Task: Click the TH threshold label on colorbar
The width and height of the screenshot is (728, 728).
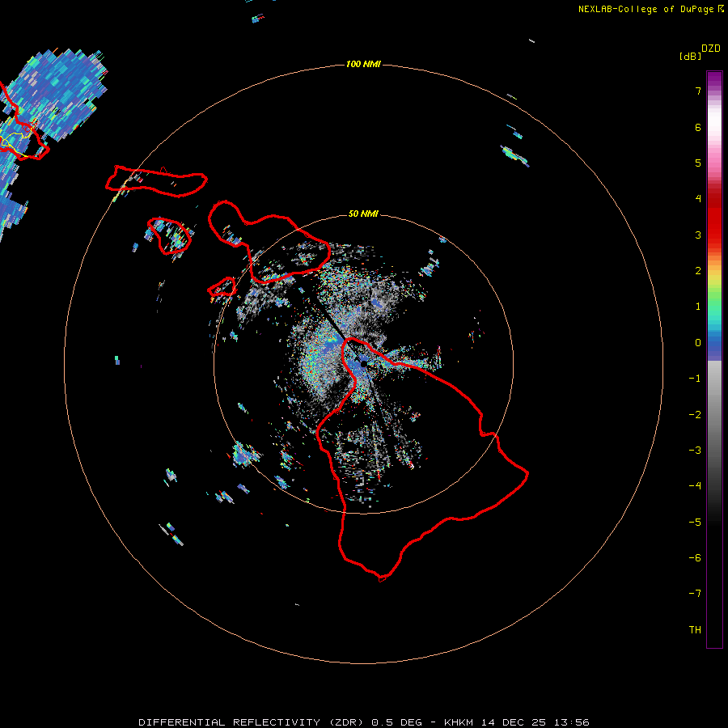Action: click(x=695, y=630)
